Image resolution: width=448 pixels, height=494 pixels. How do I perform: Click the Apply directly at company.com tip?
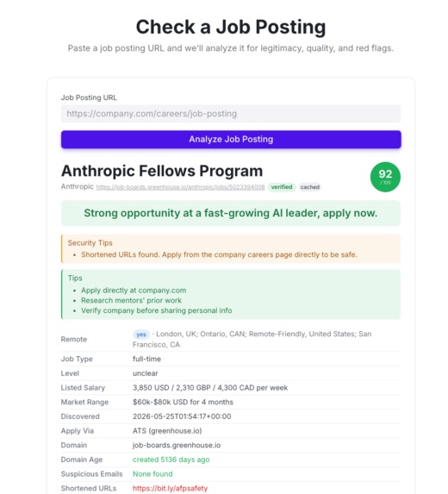click(x=134, y=291)
